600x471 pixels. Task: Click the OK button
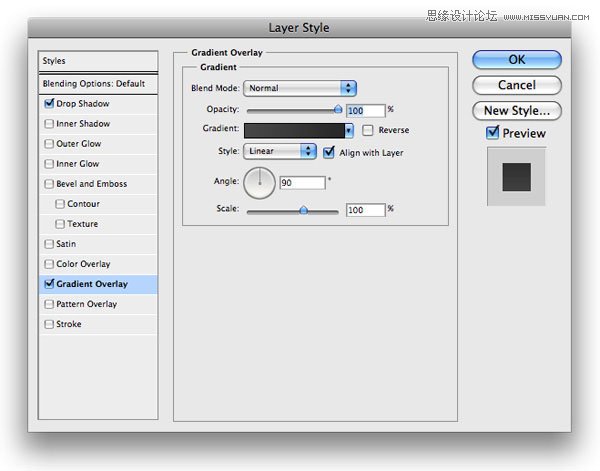(517, 60)
